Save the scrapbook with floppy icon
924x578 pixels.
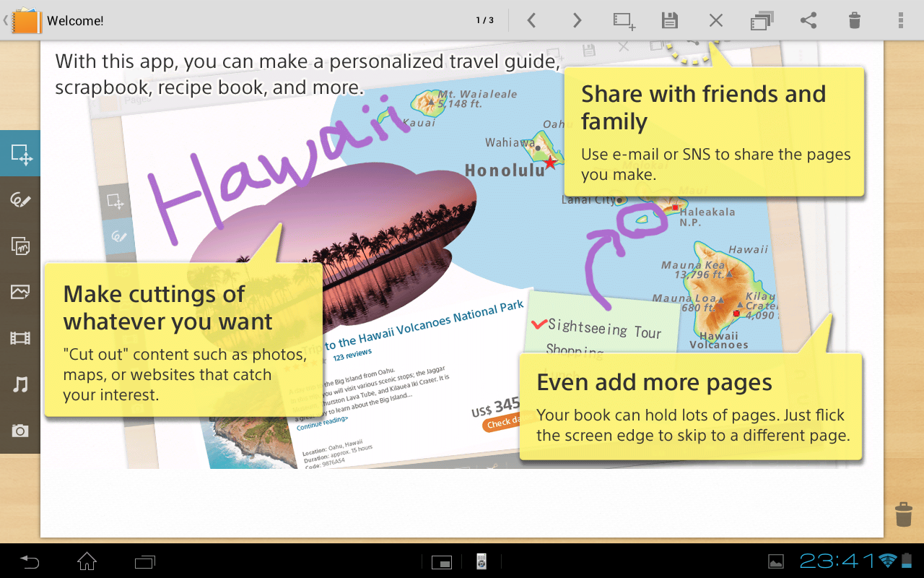click(670, 20)
